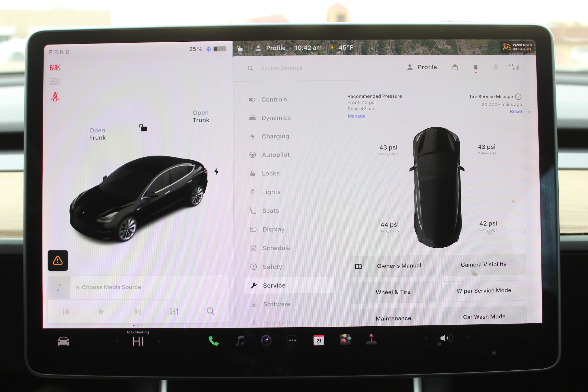Open the notifications bell icon
The width and height of the screenshot is (588, 392).
(476, 67)
